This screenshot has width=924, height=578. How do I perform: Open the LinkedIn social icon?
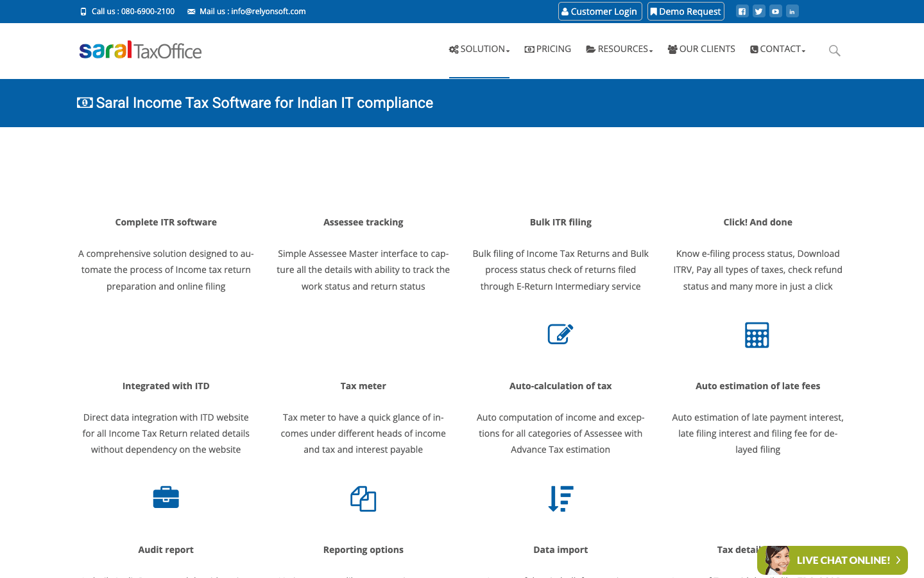click(x=792, y=11)
